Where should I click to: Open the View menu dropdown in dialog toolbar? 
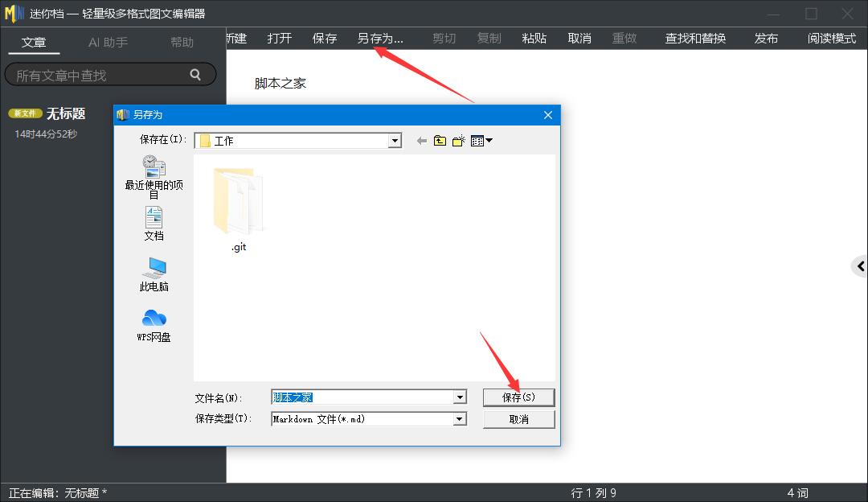(x=480, y=140)
